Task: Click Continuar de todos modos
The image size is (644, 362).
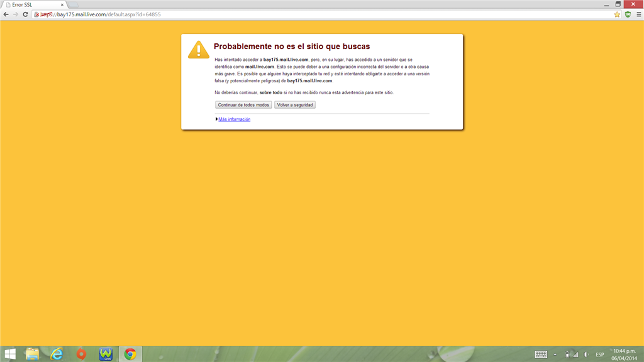Action: [x=243, y=105]
